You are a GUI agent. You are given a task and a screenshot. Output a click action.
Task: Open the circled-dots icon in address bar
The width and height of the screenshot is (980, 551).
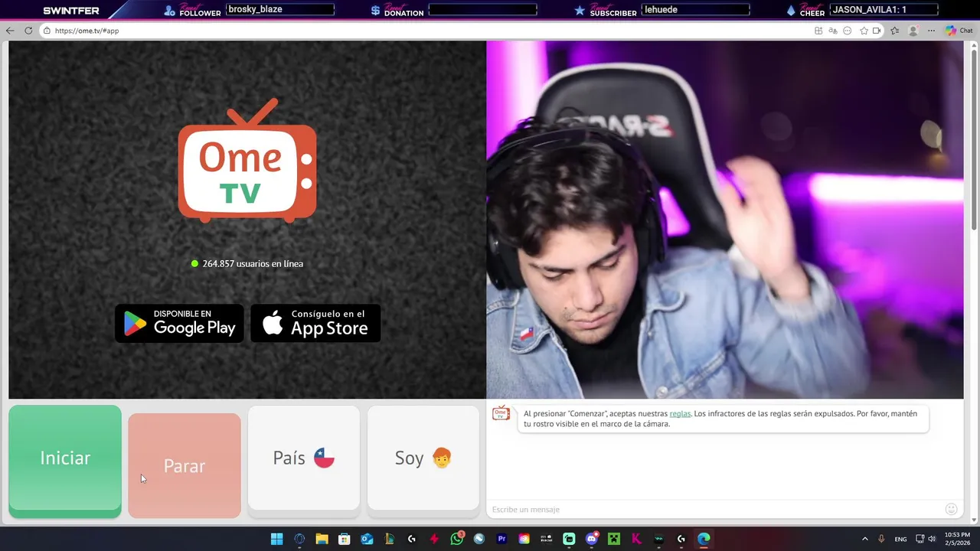848,31
